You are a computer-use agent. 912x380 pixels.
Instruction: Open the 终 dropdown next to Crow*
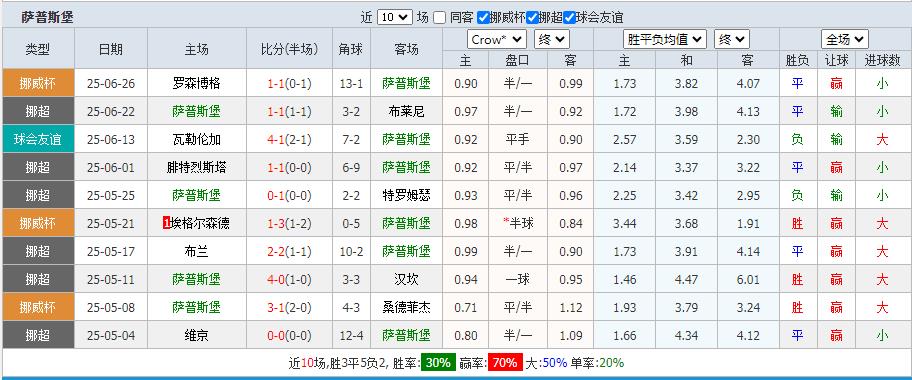point(552,40)
